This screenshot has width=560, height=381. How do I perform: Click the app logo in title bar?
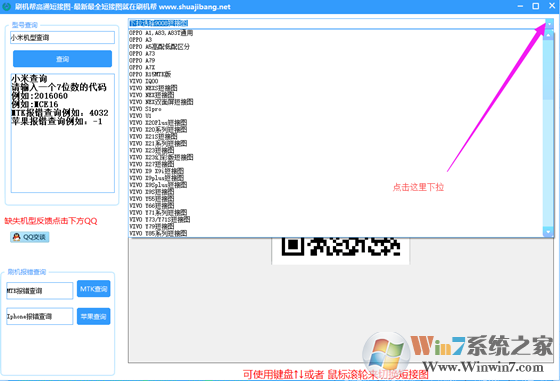[6, 6]
